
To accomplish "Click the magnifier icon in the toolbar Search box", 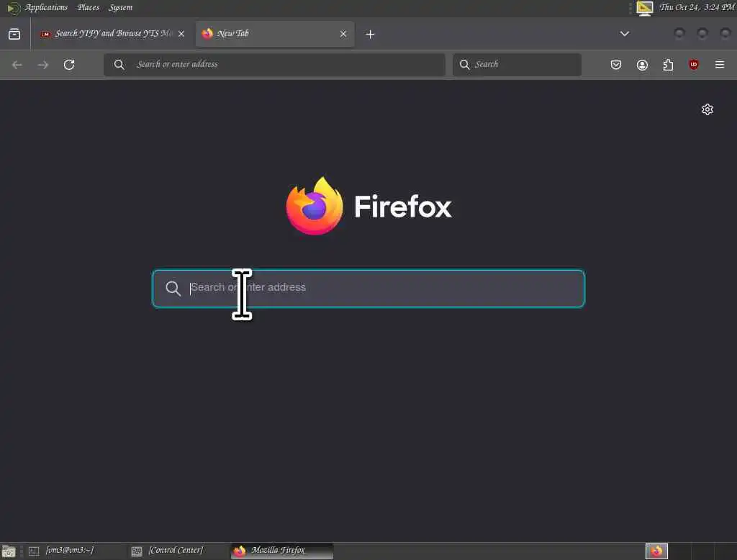I will coord(464,64).
